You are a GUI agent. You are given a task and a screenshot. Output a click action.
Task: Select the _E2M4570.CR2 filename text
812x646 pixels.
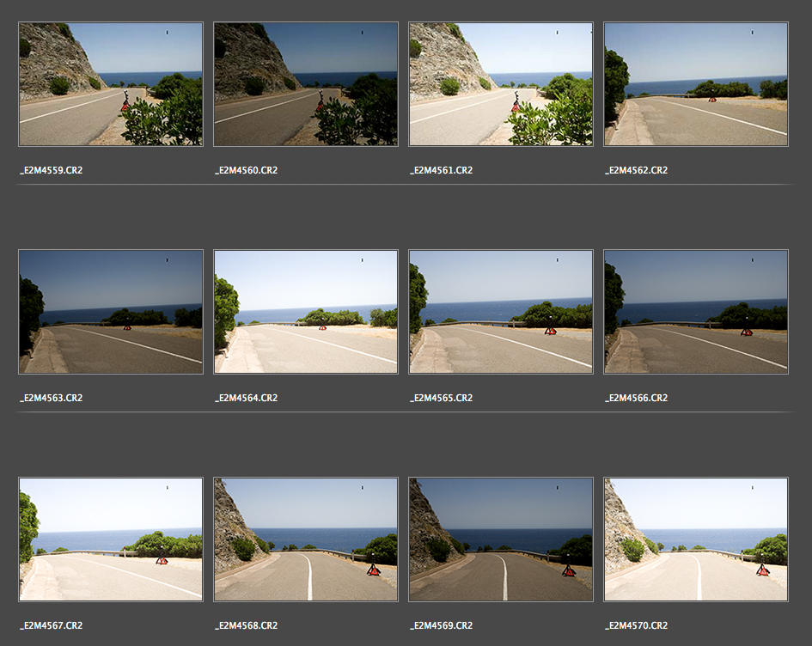pos(636,625)
